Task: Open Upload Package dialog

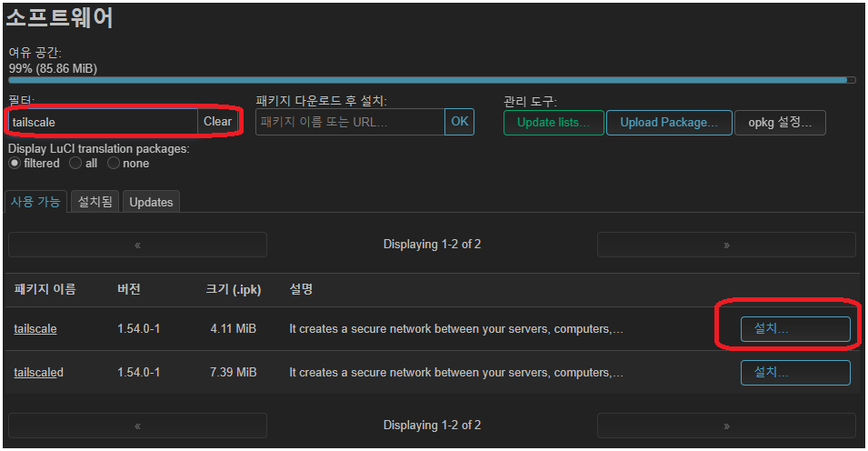Action: pos(669,123)
